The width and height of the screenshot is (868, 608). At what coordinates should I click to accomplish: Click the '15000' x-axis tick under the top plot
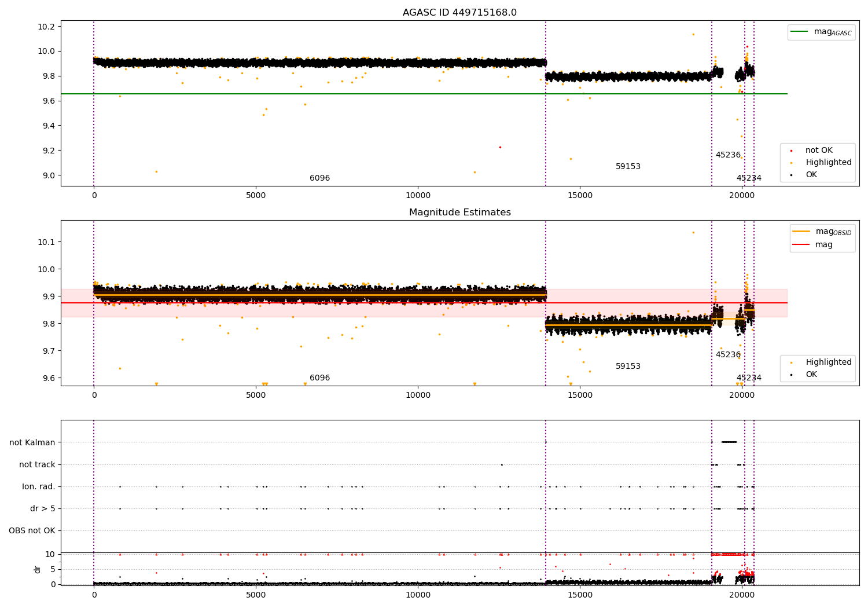pyautogui.click(x=580, y=196)
